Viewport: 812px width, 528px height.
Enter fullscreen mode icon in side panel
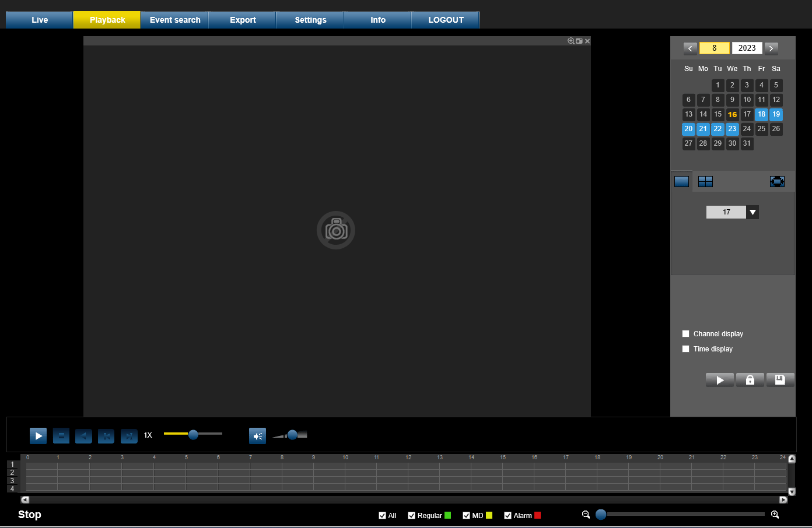point(777,181)
